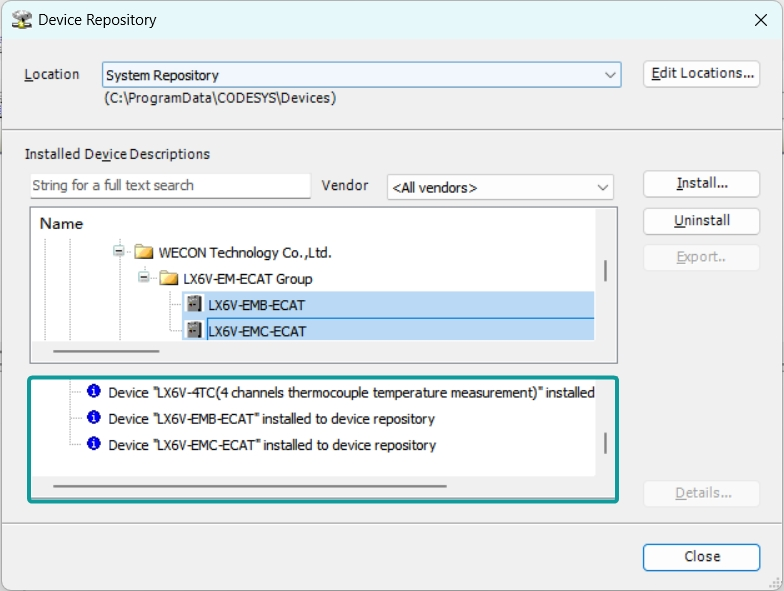This screenshot has width=784, height=591.
Task: Click the Uninstall button
Action: [702, 220]
